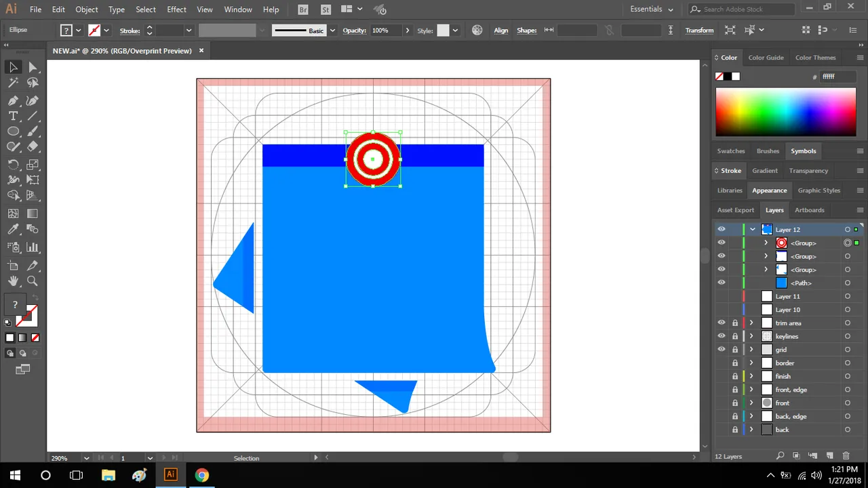Collapse Layer 12 in Layers panel
Image resolution: width=868 pixels, height=488 pixels.
coord(752,229)
